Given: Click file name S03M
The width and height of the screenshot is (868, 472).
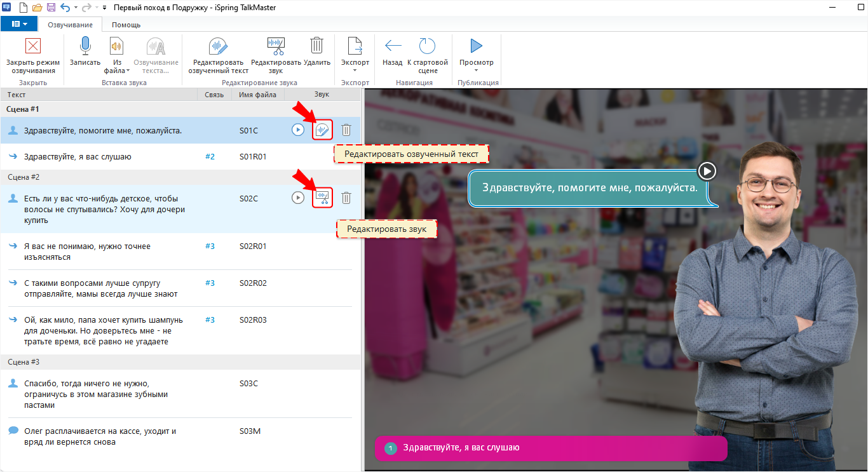Looking at the screenshot, I should [x=250, y=431].
